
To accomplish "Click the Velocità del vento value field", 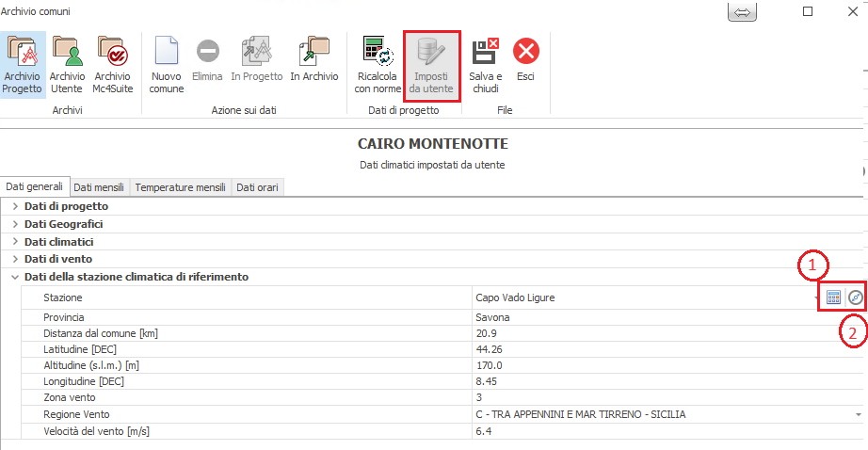I will coord(659,431).
